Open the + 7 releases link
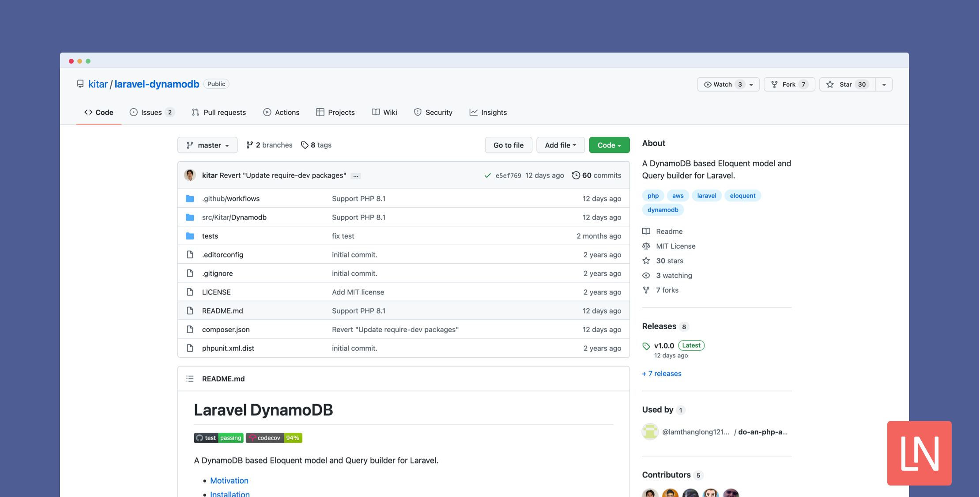The image size is (980, 497). tap(662, 374)
